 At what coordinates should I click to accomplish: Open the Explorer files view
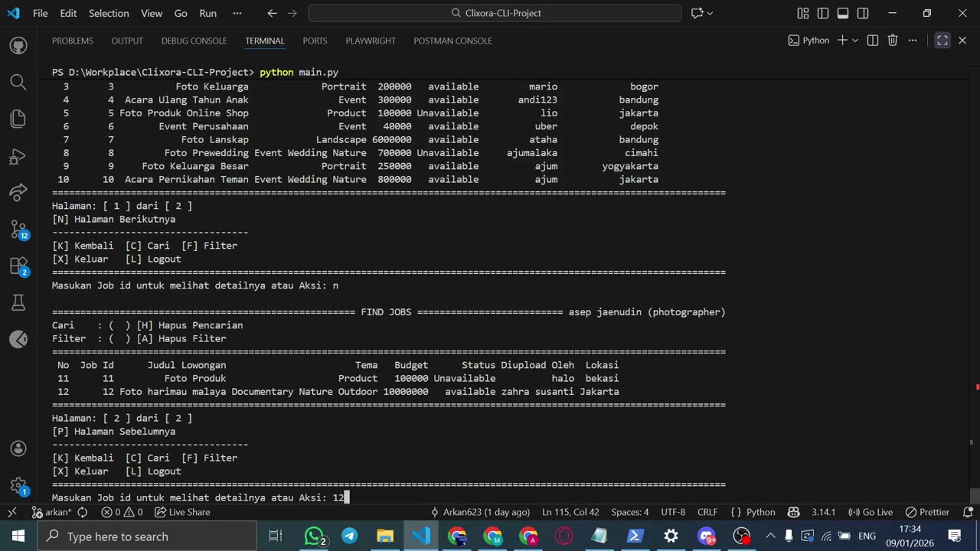click(x=18, y=119)
